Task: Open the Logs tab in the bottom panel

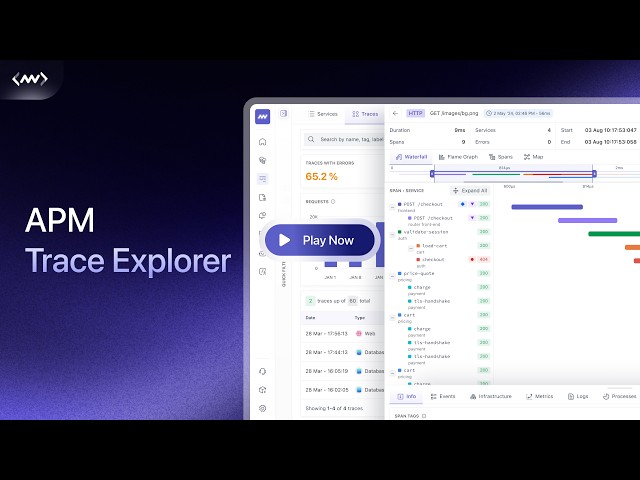Action: 578,396
